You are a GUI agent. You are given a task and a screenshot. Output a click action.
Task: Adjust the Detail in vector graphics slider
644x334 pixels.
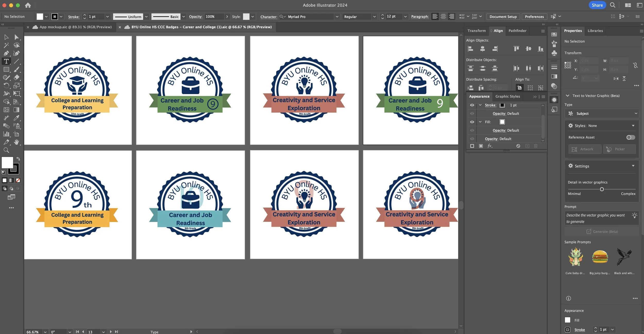click(602, 189)
